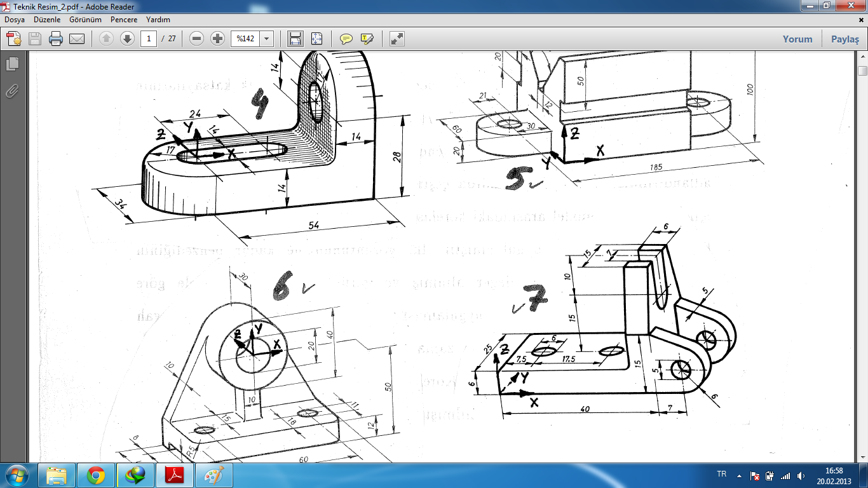
Task: Open network signal tray icon
Action: (x=785, y=475)
